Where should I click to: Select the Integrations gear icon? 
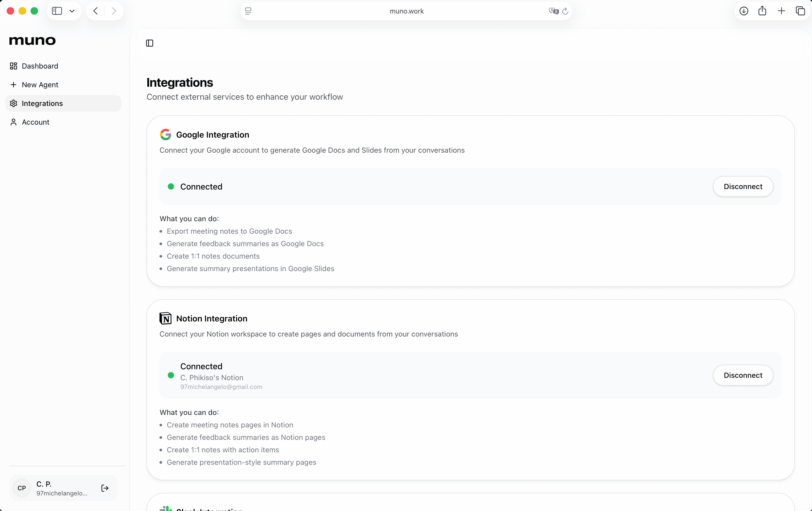point(14,104)
